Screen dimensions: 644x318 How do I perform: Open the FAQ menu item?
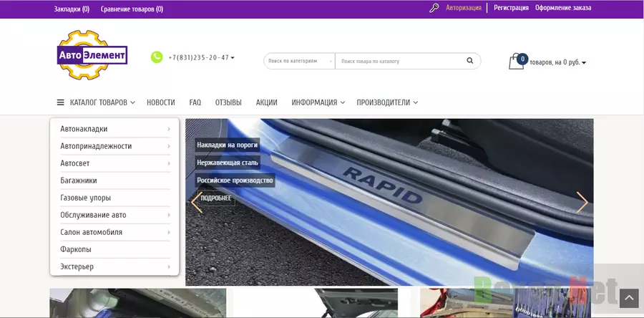(x=195, y=102)
